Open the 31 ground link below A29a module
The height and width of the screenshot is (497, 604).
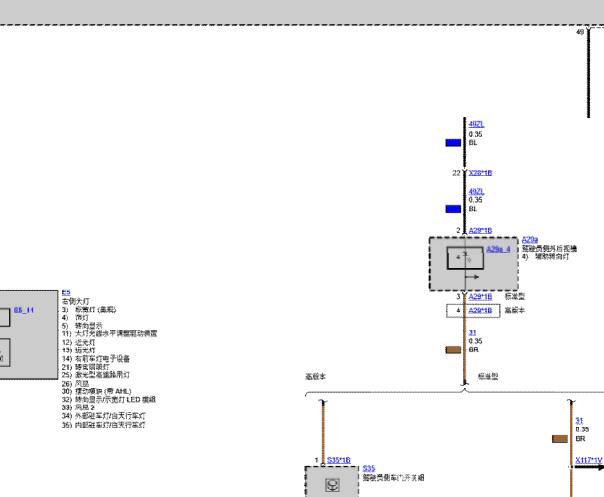pyautogui.click(x=472, y=332)
